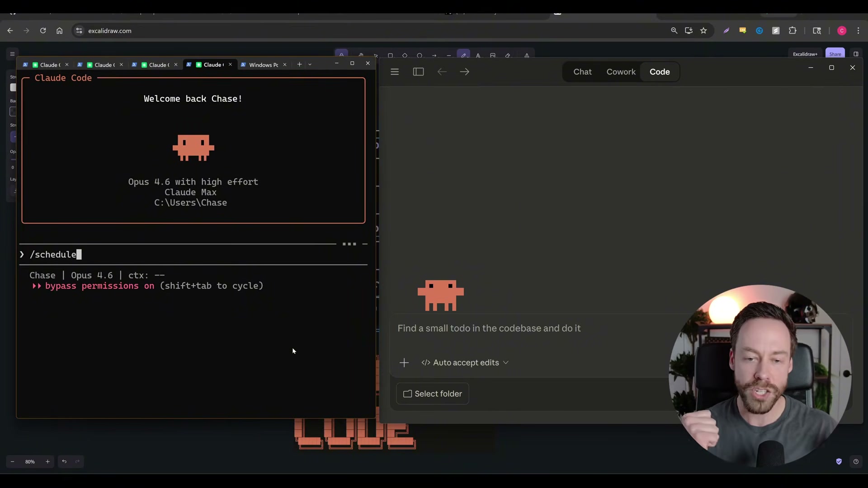Click the browser back button
The width and height of the screenshot is (868, 488).
(x=10, y=31)
